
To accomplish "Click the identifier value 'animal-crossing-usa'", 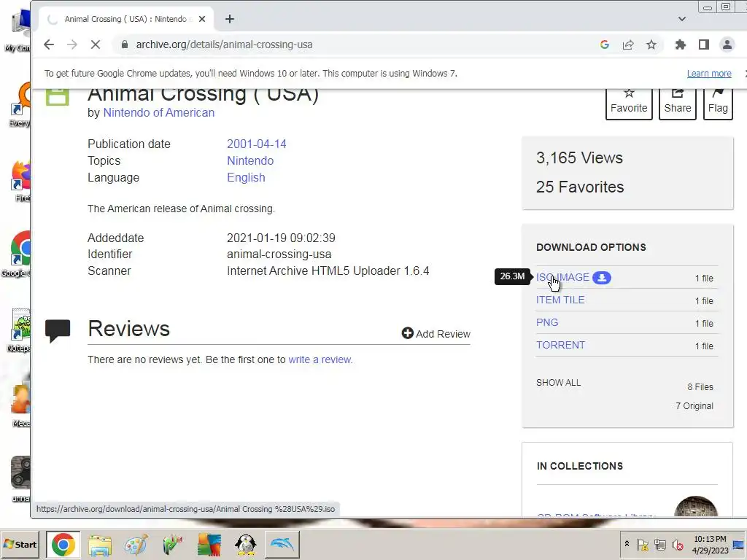I will (x=279, y=254).
